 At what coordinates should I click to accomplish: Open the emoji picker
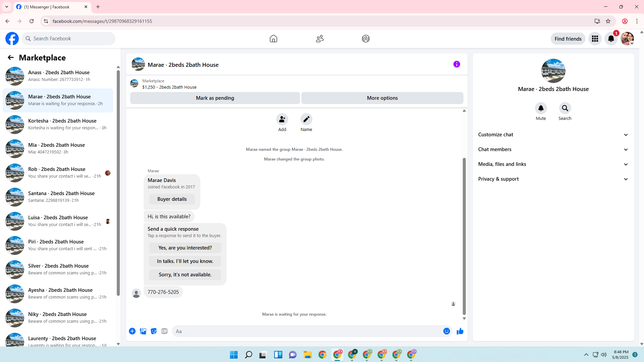tap(446, 331)
